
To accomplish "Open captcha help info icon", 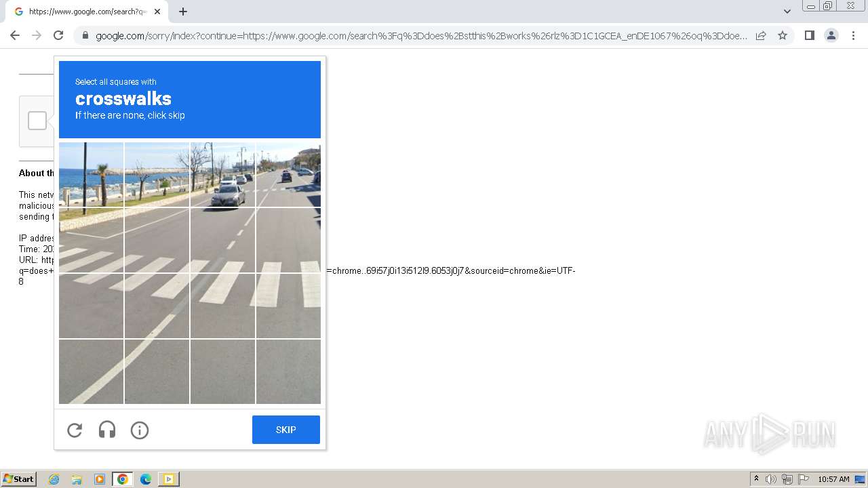I will (x=140, y=430).
